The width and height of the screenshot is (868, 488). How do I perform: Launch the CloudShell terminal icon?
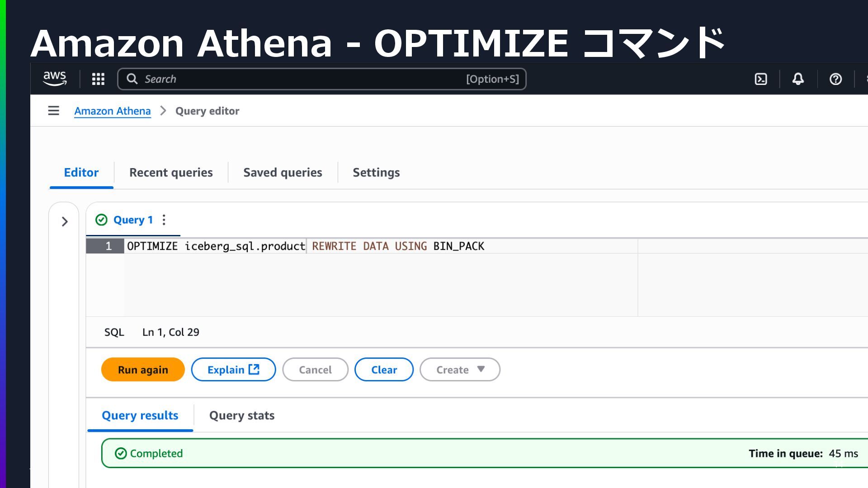coord(761,79)
